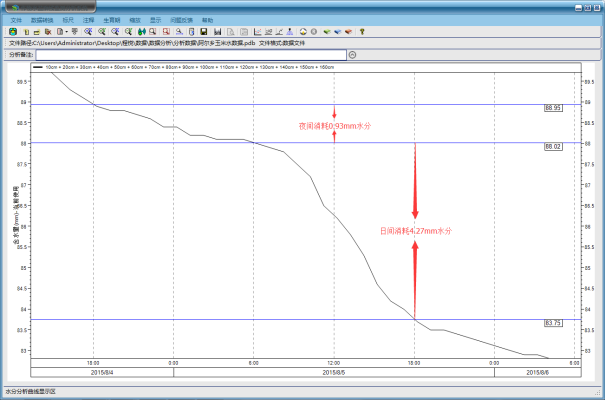Select the 160cm legend entry
Screen dimensions: 605x400
[x=327, y=67]
